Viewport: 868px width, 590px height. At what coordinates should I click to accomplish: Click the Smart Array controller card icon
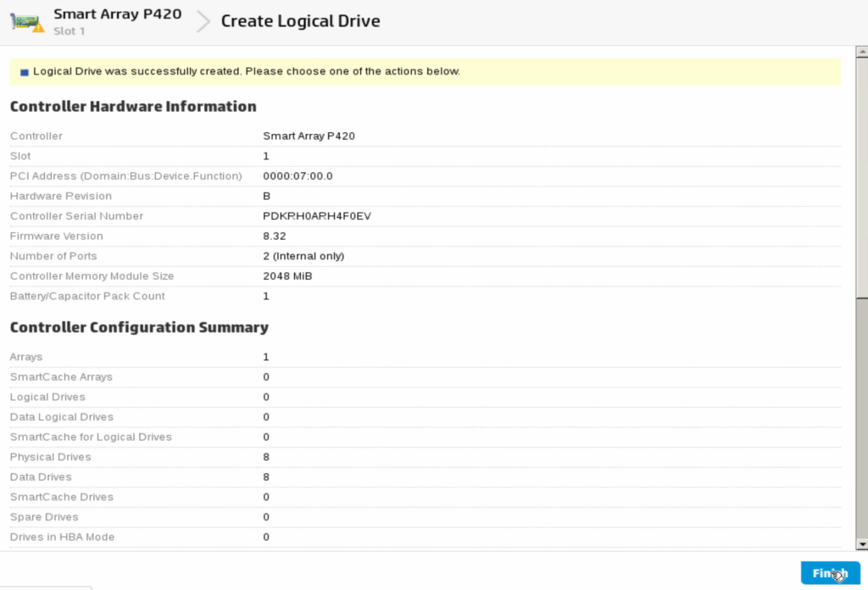point(27,23)
